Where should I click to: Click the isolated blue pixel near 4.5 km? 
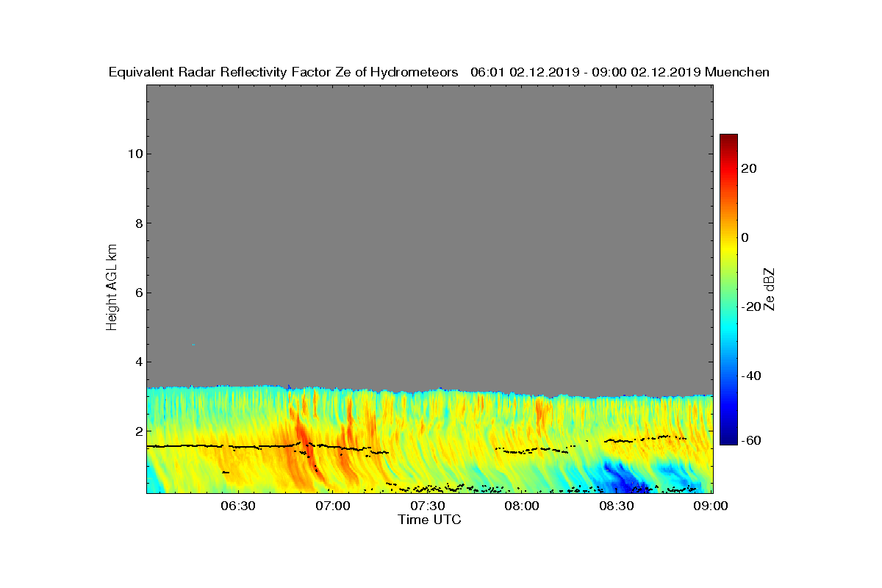coord(193,344)
